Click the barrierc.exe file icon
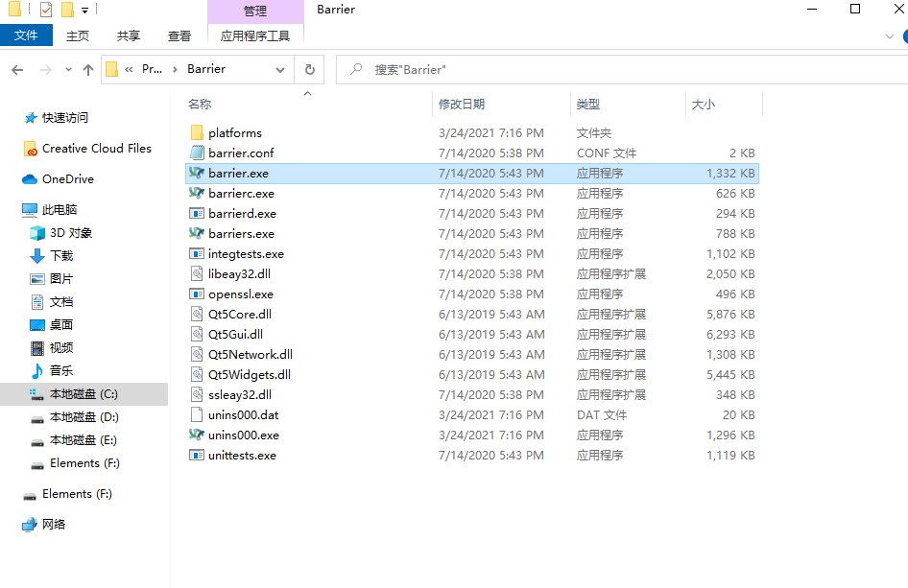Image resolution: width=908 pixels, height=588 pixels. point(197,194)
